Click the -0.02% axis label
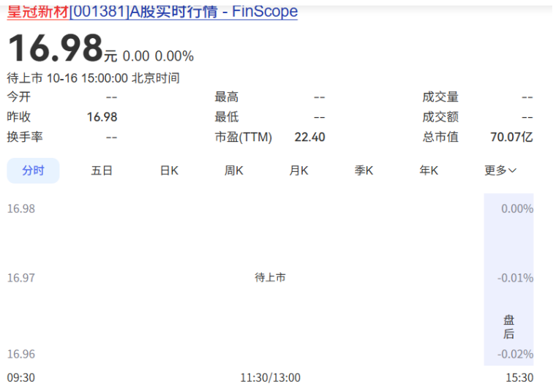 [515, 354]
